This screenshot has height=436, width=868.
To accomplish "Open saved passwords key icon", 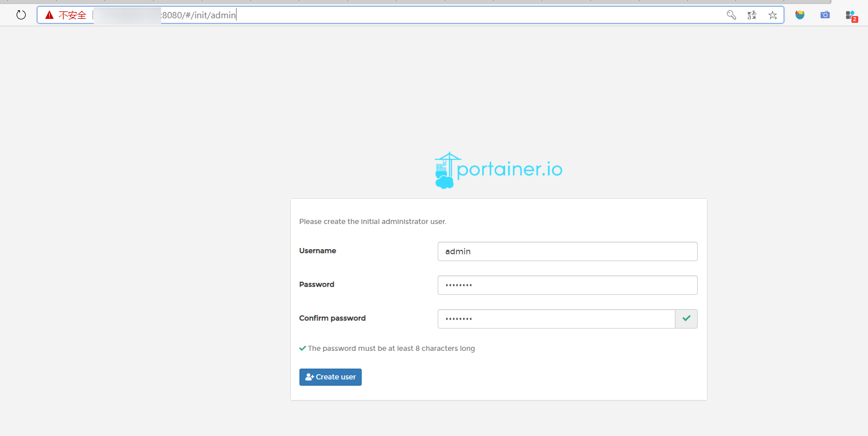I will point(731,15).
